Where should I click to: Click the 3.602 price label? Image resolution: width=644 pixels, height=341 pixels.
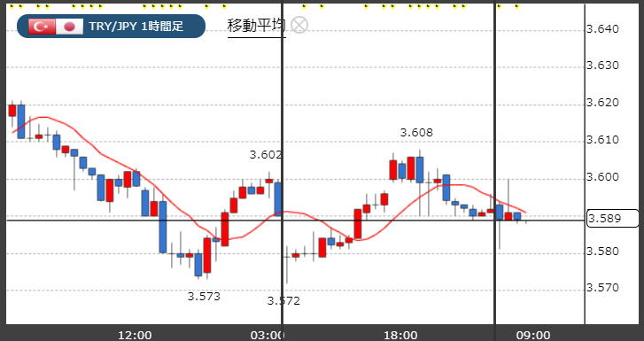(266, 155)
